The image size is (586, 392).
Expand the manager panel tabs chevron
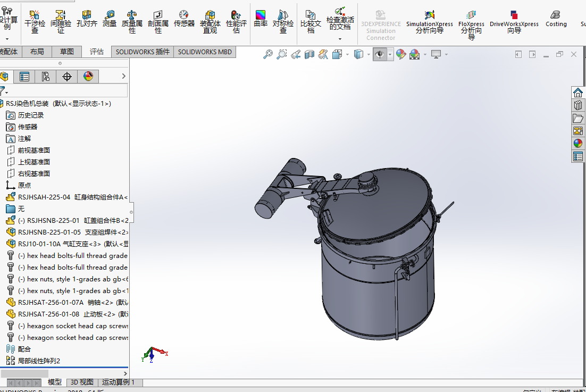[124, 76]
